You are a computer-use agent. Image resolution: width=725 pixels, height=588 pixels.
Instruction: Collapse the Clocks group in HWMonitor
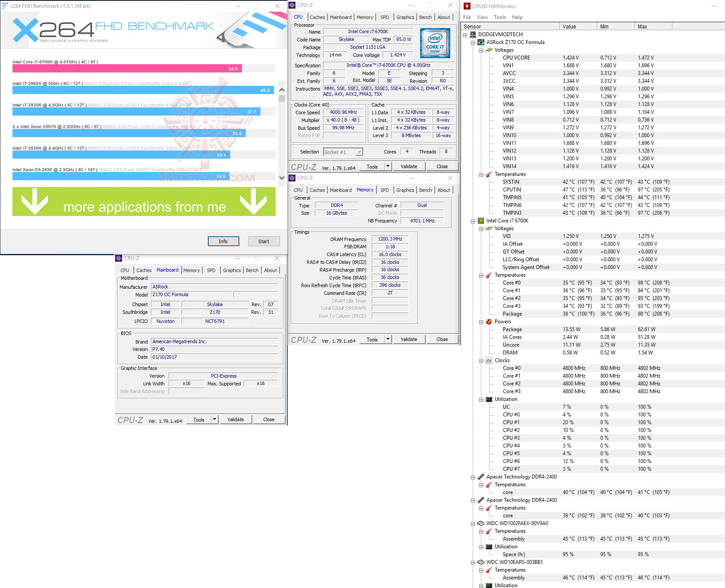tap(481, 361)
